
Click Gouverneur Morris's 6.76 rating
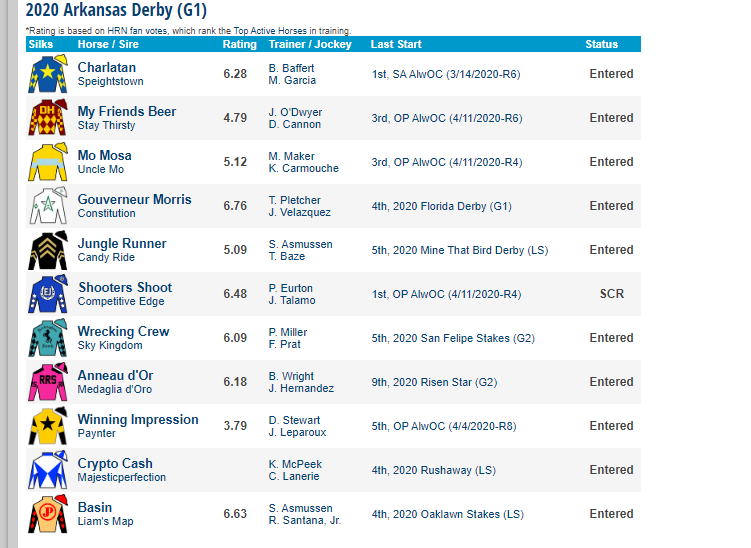(x=235, y=206)
